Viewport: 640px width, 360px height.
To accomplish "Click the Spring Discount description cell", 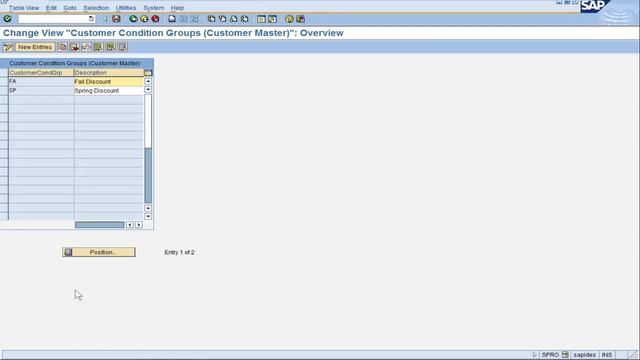I will [109, 91].
